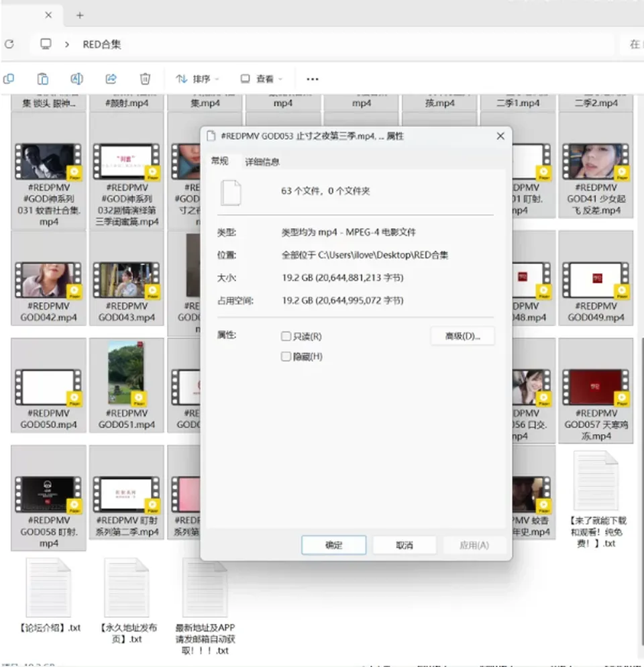Select the 【来了就能下载和观看】.txt file icon

tap(596, 480)
